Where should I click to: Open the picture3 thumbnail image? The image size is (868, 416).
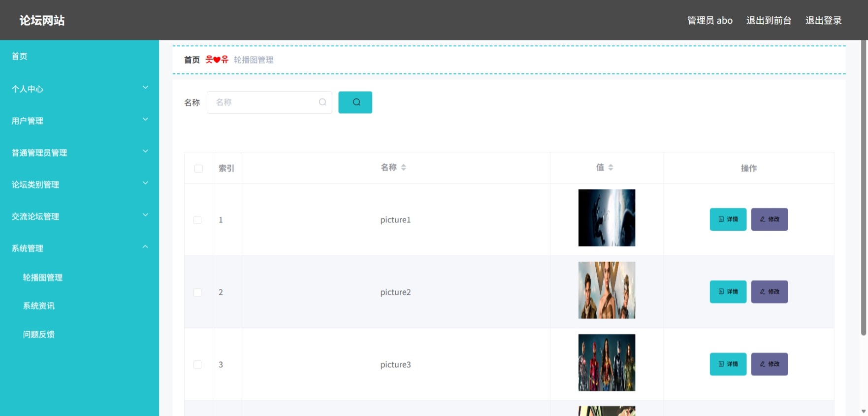tap(607, 363)
